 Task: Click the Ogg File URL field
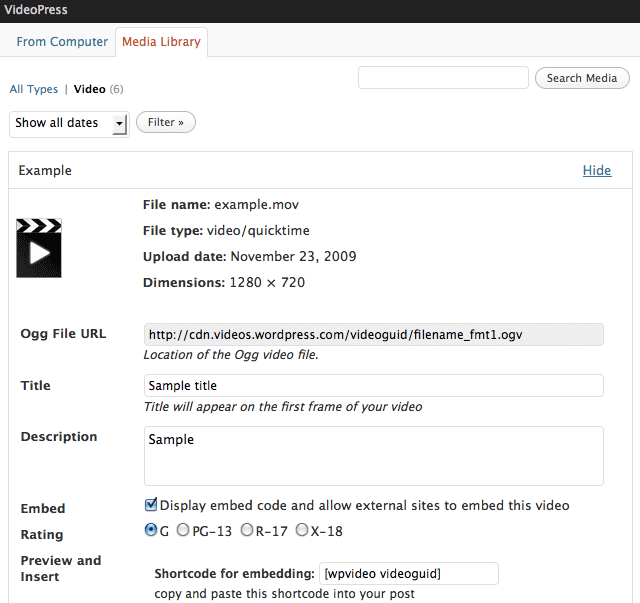(373, 334)
